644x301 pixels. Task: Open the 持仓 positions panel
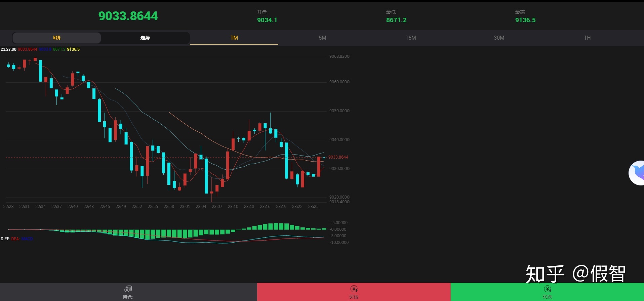(x=128, y=292)
